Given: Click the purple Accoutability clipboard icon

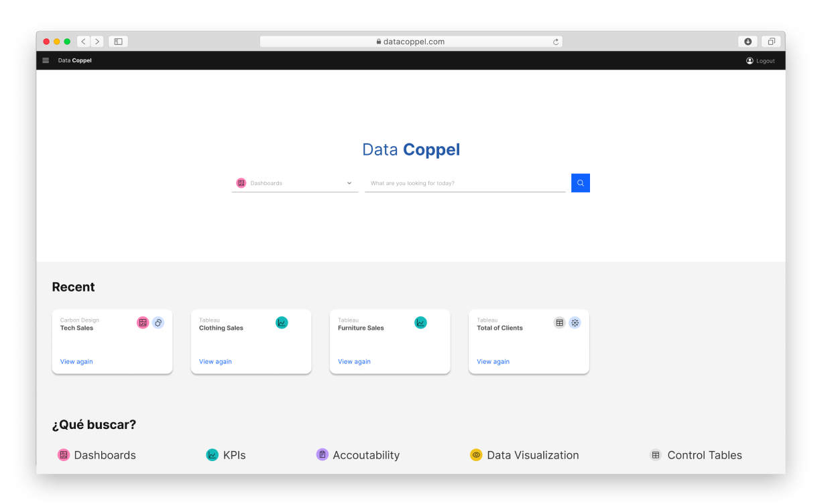Looking at the screenshot, I should click(322, 454).
